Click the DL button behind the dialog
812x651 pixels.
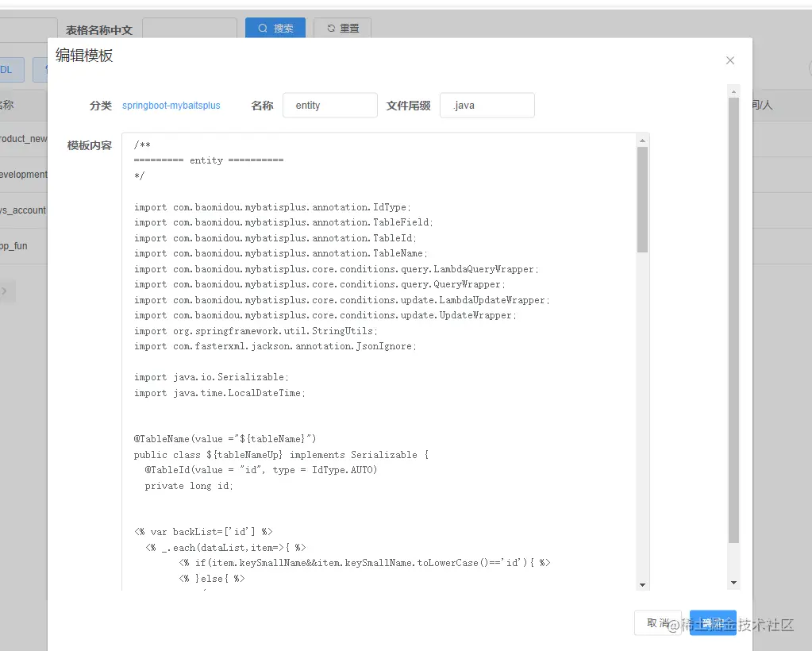pyautogui.click(x=10, y=69)
